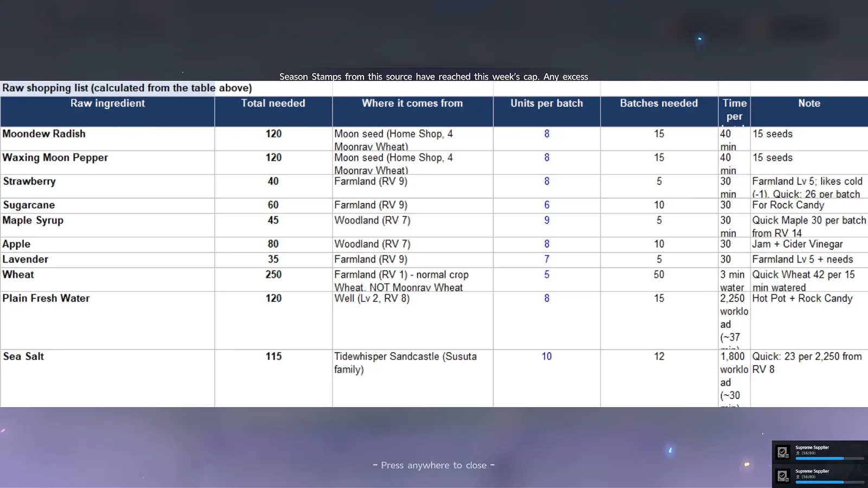Select the 'Where it comes from' header
Screen dimensions: 868x488
coord(413,112)
